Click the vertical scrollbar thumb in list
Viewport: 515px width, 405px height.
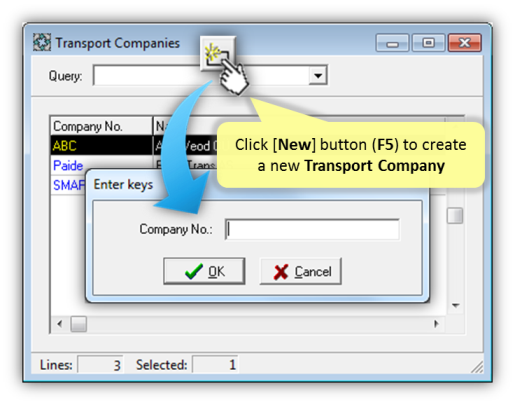(x=455, y=216)
